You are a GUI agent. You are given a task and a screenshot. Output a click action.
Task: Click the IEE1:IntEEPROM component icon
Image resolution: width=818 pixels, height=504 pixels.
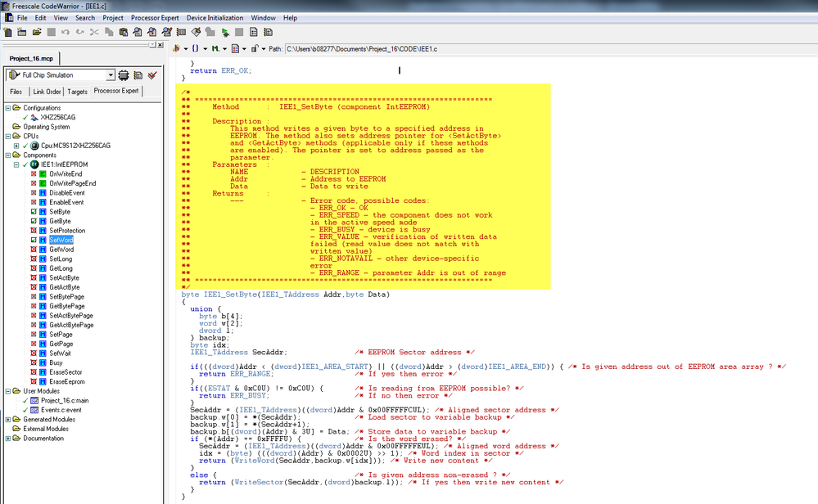[x=34, y=164]
